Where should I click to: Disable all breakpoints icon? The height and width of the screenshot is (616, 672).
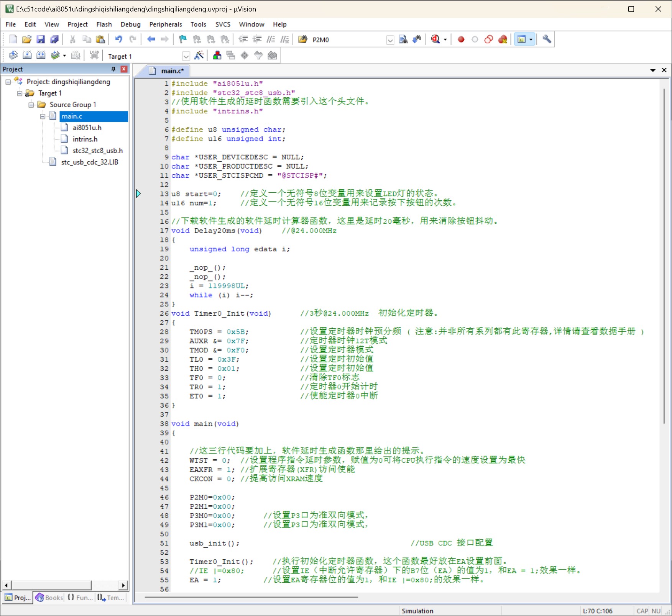pos(489,39)
